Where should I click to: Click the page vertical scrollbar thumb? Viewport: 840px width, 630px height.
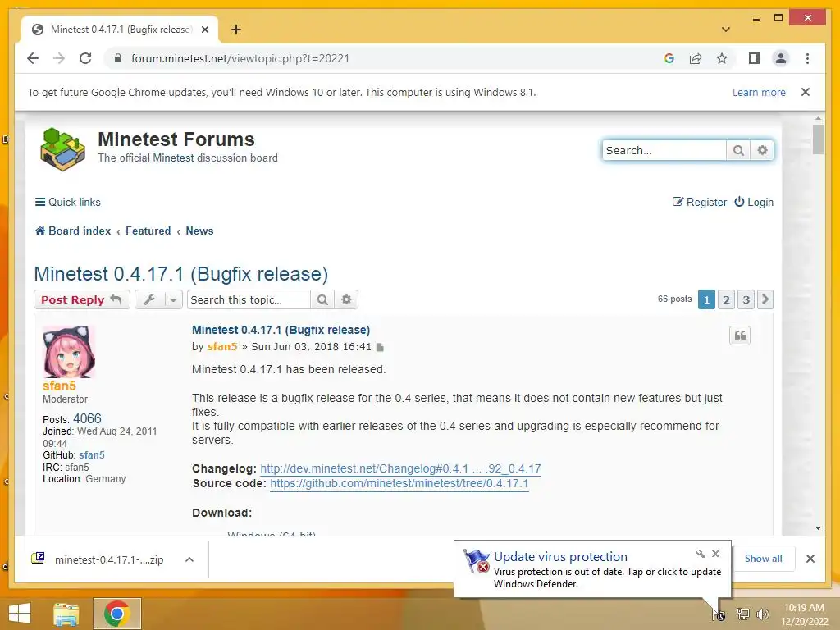coord(818,139)
